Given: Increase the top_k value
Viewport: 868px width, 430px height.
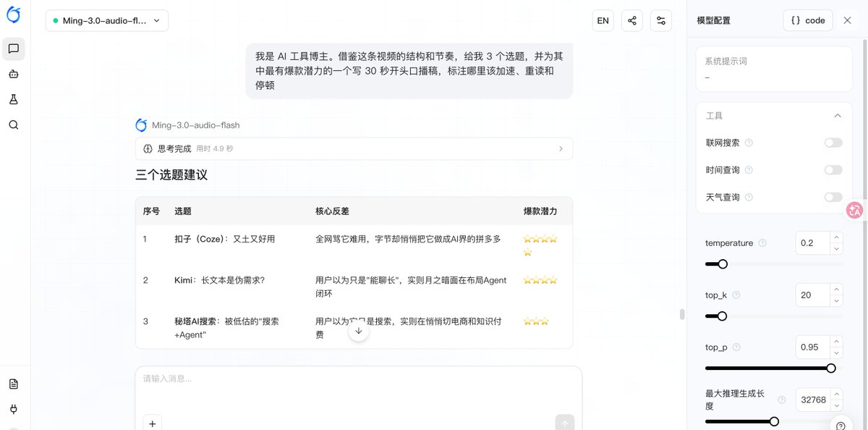Looking at the screenshot, I should coord(837,290).
